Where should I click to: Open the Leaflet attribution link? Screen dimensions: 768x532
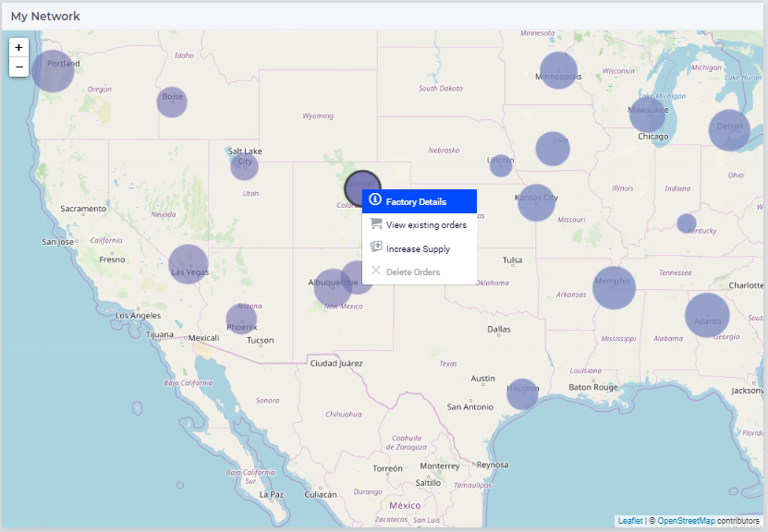(630, 521)
